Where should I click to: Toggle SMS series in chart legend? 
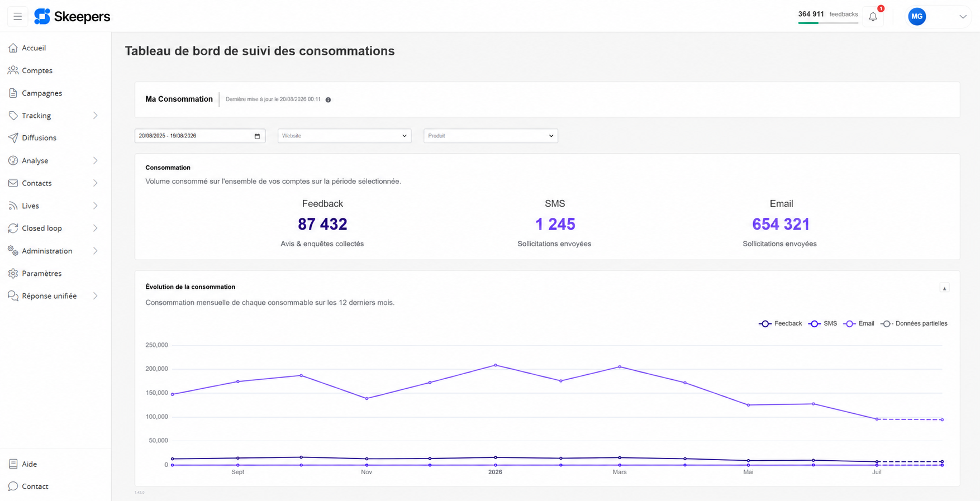822,324
